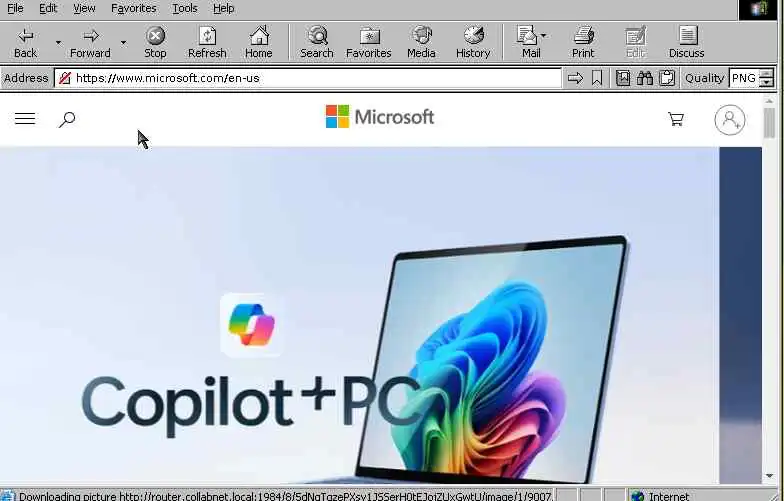Open the shopping cart

click(676, 119)
